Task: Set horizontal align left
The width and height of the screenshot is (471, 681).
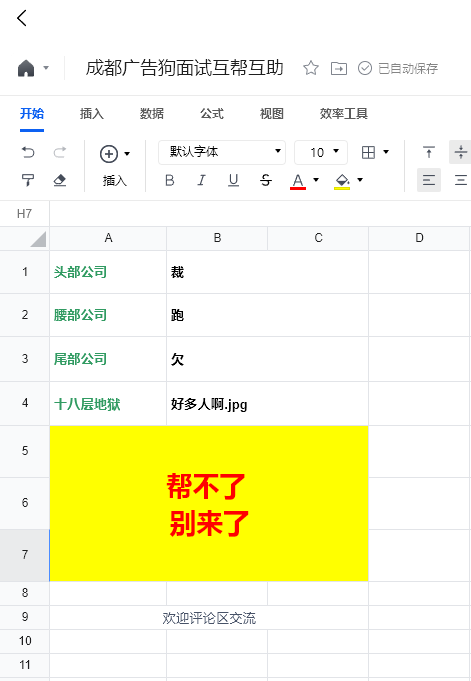Action: tap(429, 180)
